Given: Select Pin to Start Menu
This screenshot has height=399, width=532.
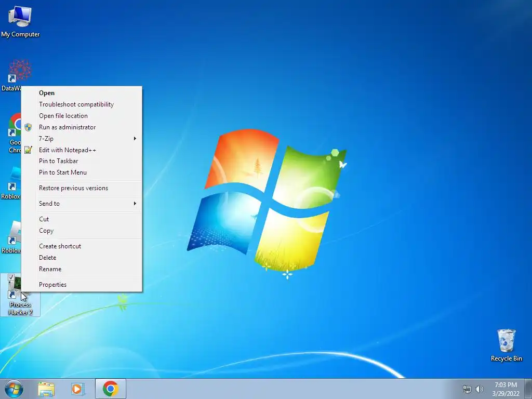Looking at the screenshot, I should 82,172.
